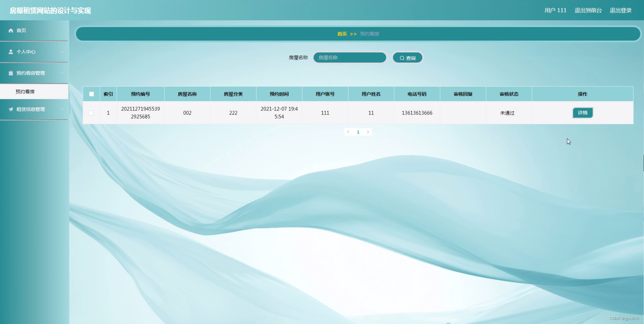The width and height of the screenshot is (644, 324).
Task: Toggle the select-all checkbox in the table header
Action: pos(91,94)
